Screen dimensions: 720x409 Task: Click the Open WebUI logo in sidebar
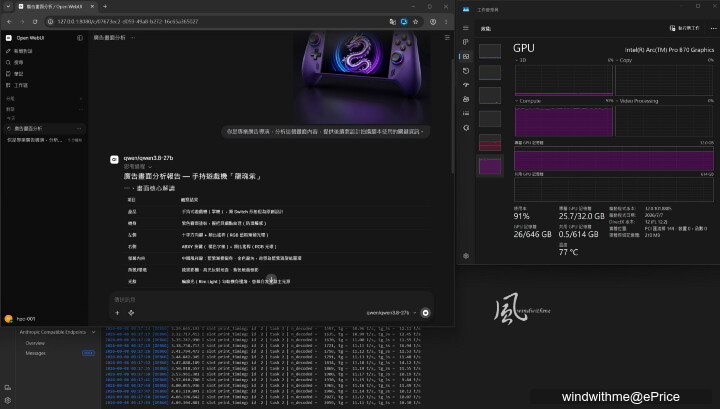click(x=9, y=38)
